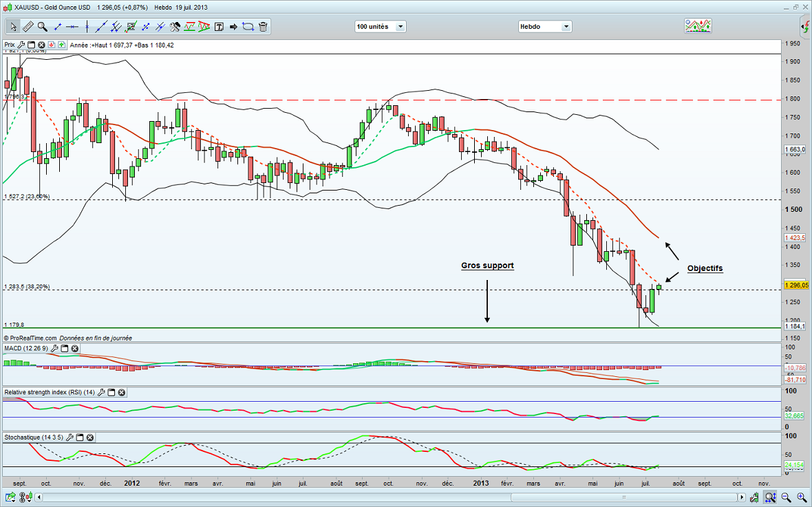Open MACD settings with the wrench

click(x=54, y=349)
